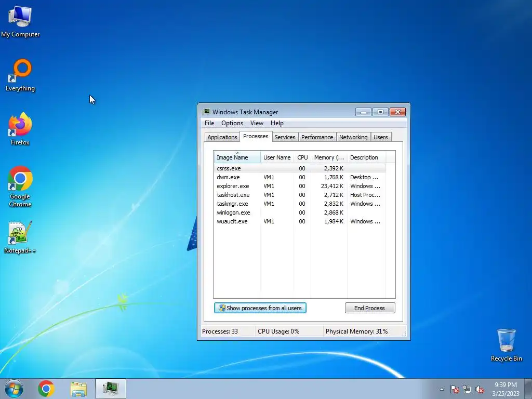Select the csrss.exe process row
This screenshot has width=532, height=399.
pyautogui.click(x=300, y=168)
